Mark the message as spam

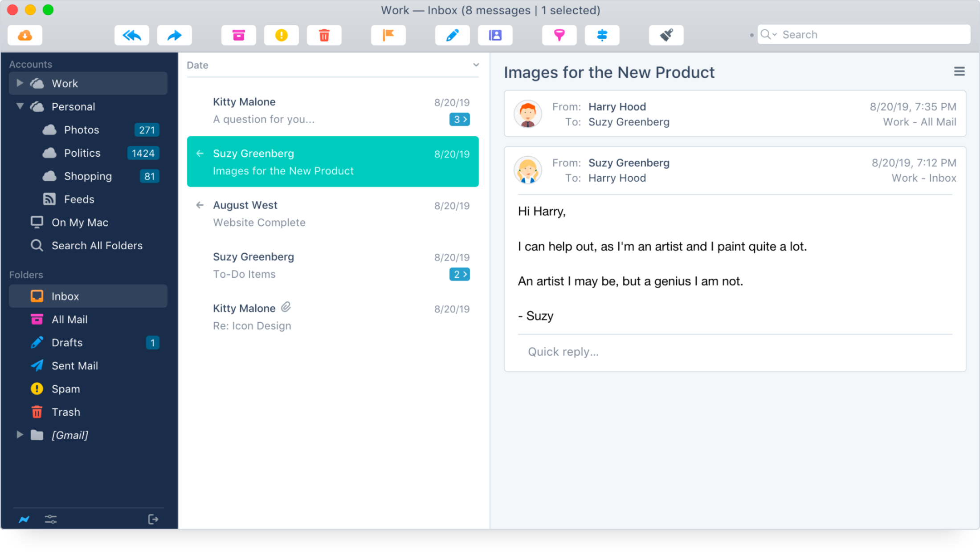coord(281,35)
